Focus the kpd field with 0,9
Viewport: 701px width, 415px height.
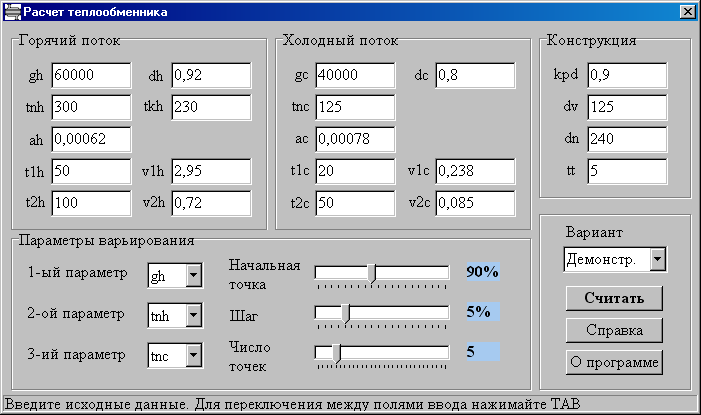(627, 75)
